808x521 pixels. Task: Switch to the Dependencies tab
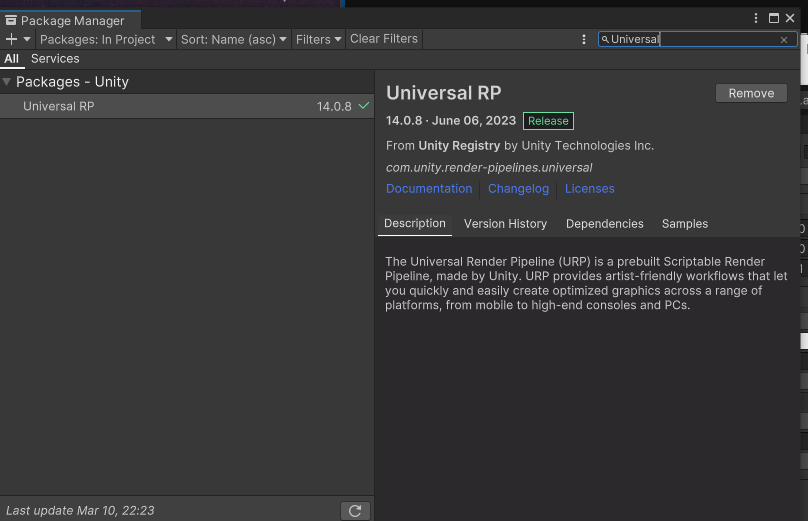(604, 224)
